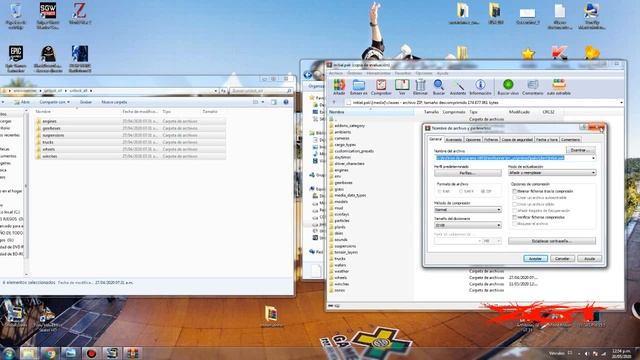640x360 pixels.
Task: Open Tamaño del diccionario dropdown
Action: tap(468, 225)
